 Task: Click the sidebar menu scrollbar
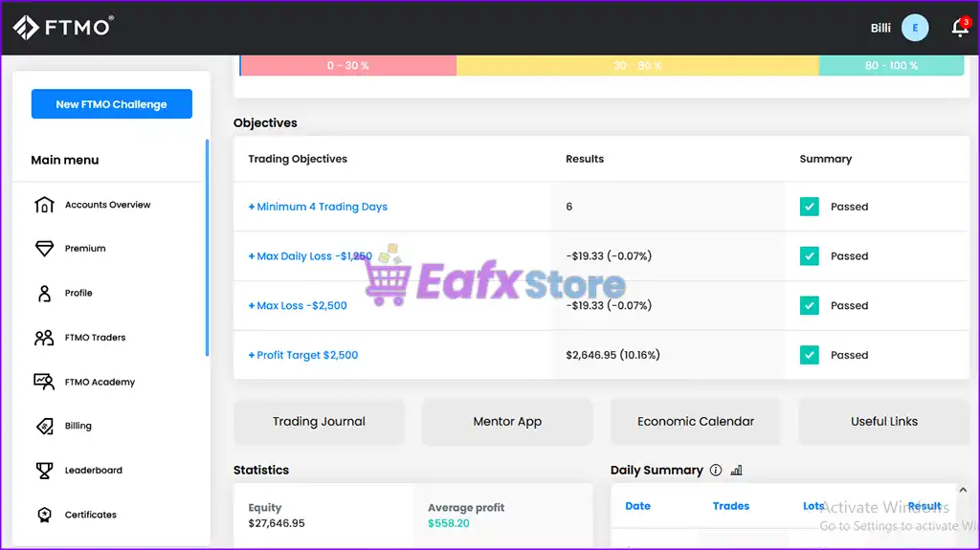(207, 248)
